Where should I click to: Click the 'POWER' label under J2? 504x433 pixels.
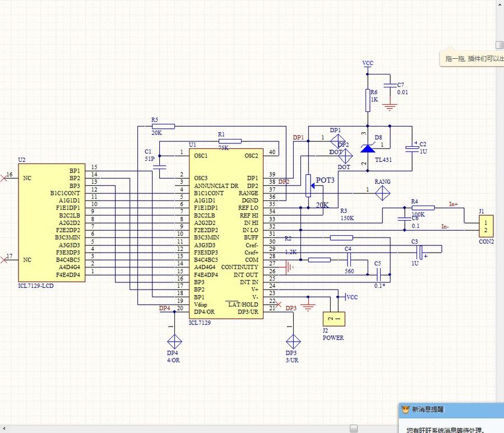(333, 338)
